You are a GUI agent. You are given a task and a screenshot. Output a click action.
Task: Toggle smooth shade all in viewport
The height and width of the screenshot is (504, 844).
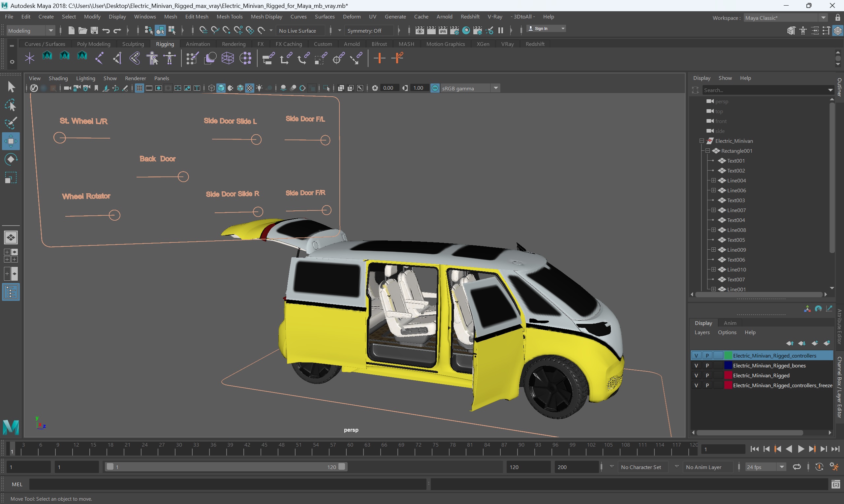point(221,88)
